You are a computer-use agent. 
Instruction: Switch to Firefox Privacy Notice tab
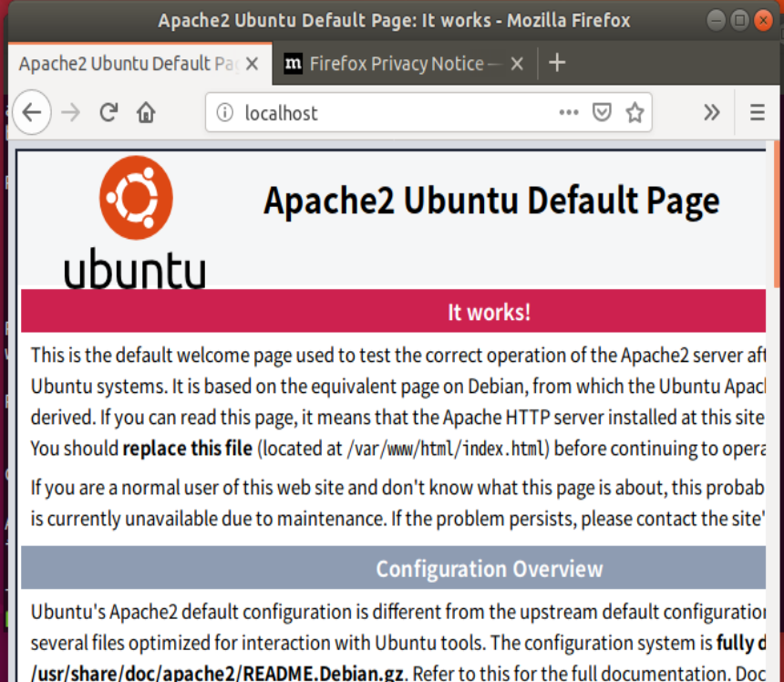(x=405, y=64)
